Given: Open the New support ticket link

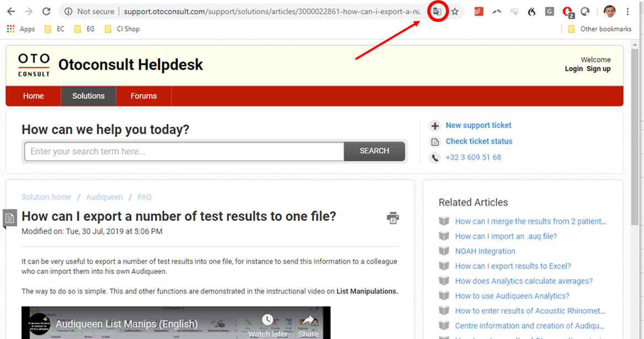Looking at the screenshot, I should click(479, 125).
